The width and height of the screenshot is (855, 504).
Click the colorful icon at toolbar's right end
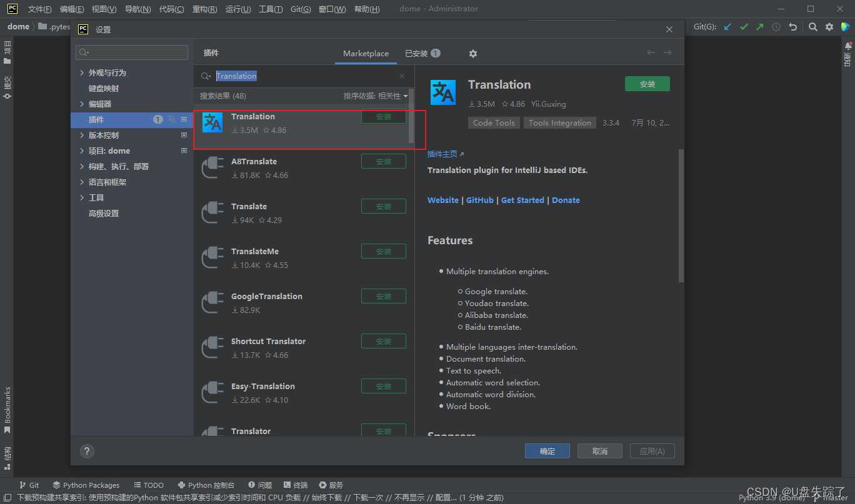tap(845, 27)
